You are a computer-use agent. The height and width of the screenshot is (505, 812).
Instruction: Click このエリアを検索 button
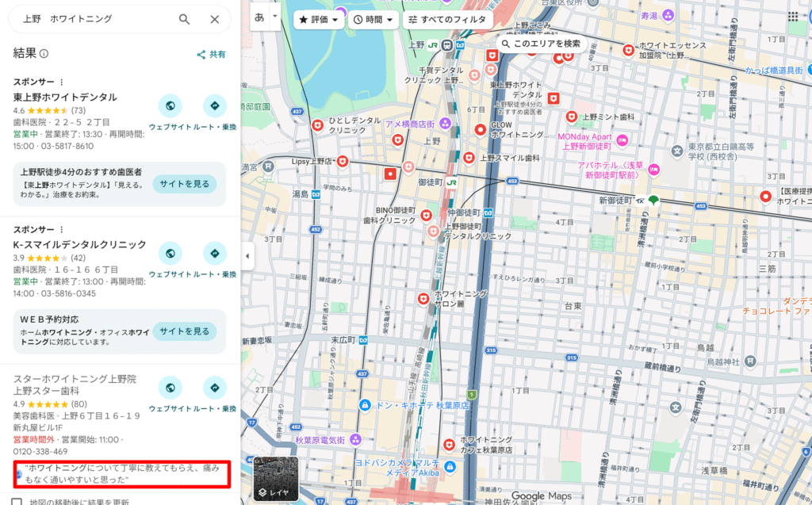(x=542, y=44)
